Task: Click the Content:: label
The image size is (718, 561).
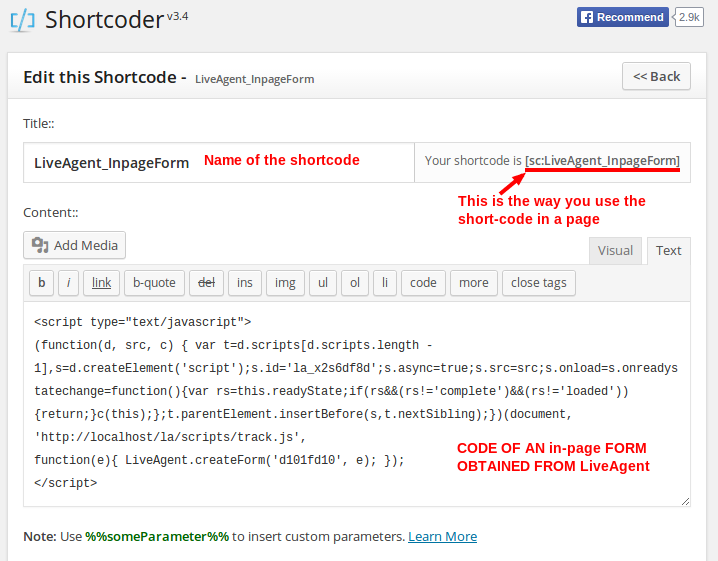Action: click(51, 212)
